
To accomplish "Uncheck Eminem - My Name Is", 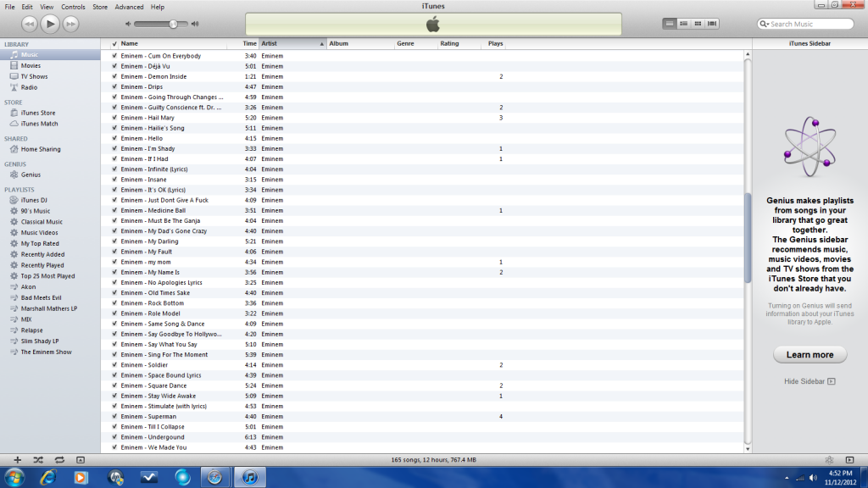I will coord(114,272).
